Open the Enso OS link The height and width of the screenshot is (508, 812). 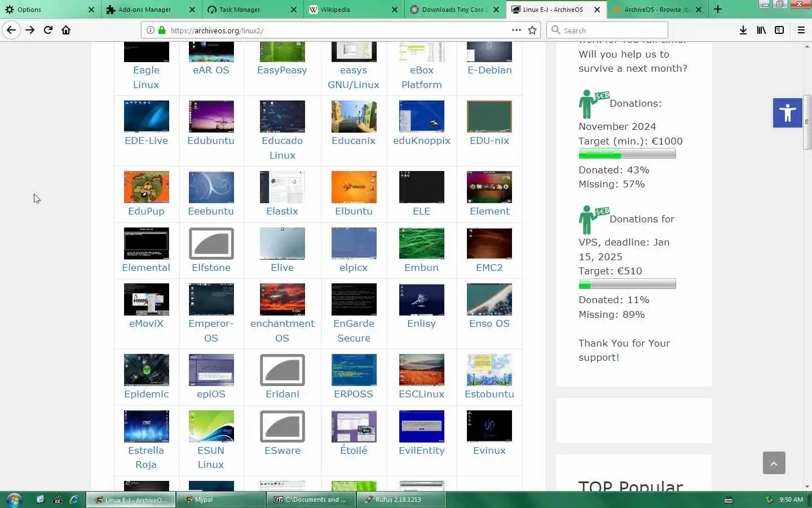(x=489, y=323)
